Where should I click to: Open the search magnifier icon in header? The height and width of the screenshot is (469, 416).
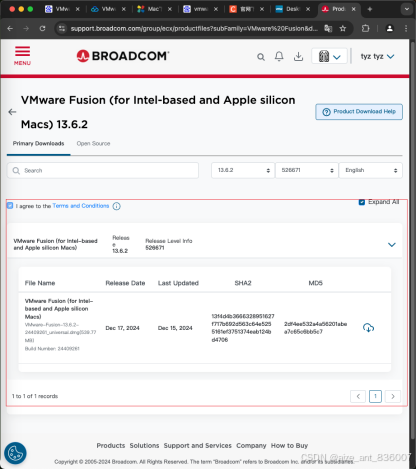click(x=261, y=57)
